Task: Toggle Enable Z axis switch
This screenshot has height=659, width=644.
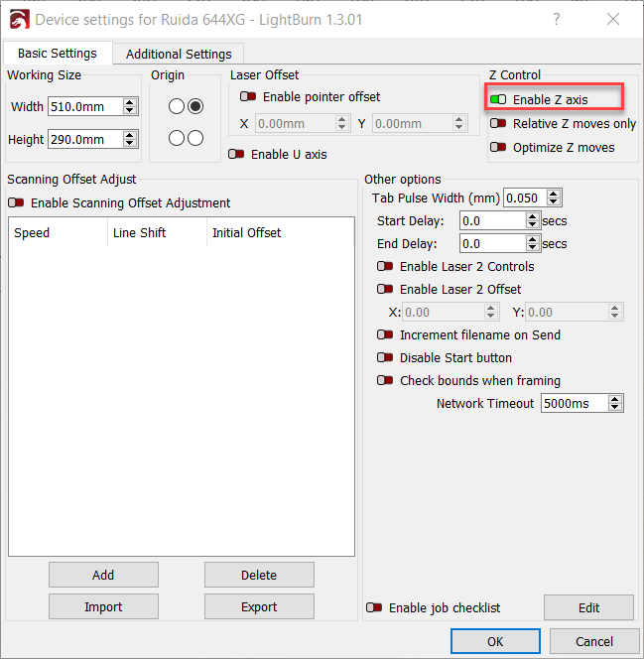Action: coord(498,99)
